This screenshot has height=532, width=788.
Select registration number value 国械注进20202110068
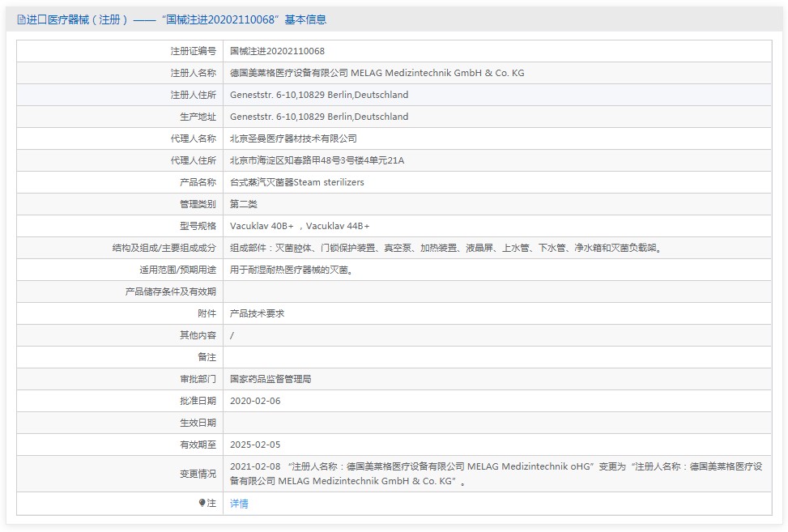[278, 51]
